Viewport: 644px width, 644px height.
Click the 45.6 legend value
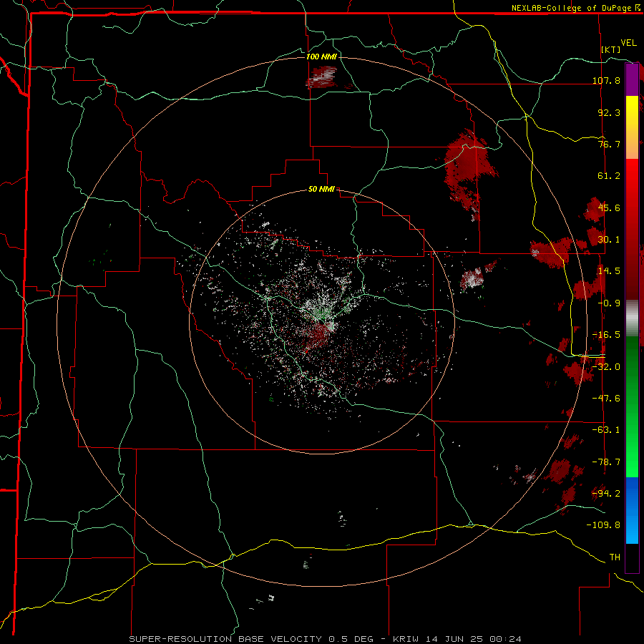pyautogui.click(x=609, y=208)
